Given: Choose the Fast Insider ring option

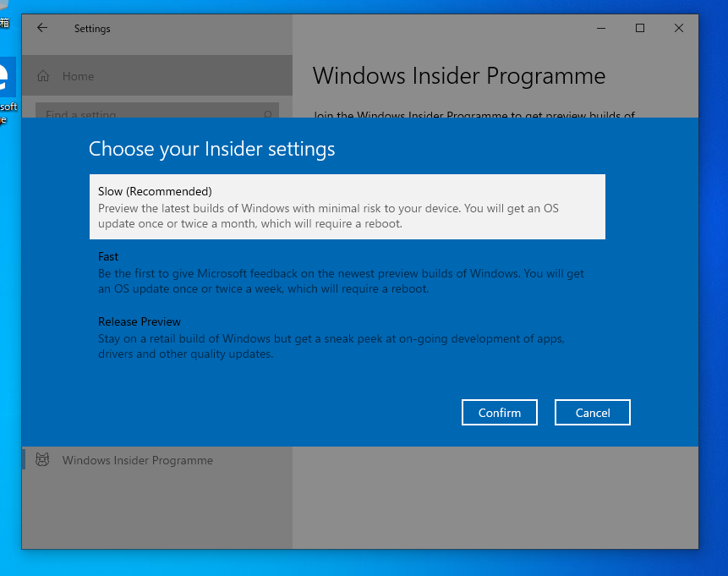Looking at the screenshot, I should point(348,272).
